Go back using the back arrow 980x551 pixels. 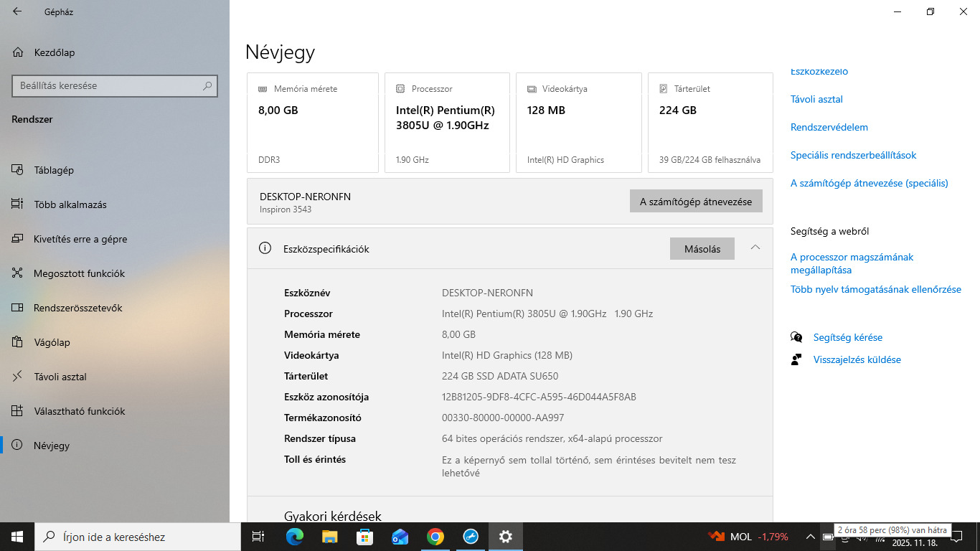click(x=17, y=12)
